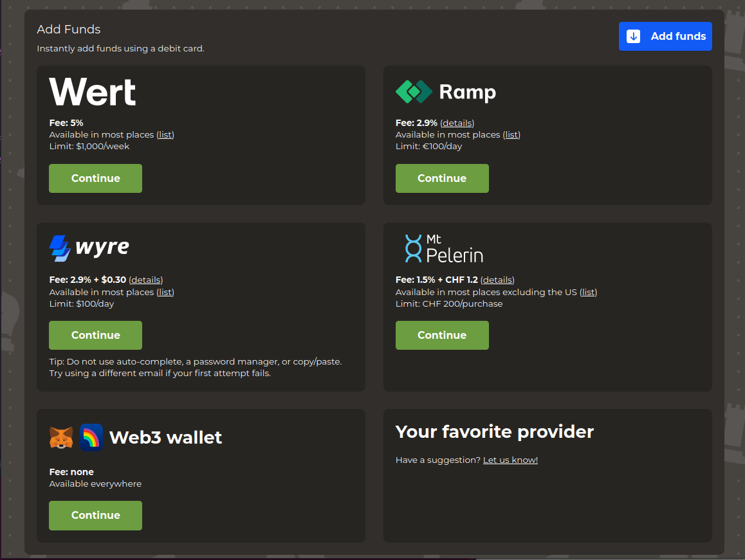The height and width of the screenshot is (560, 745).
Task: Open Mt Pelerin fee details link
Action: (x=497, y=280)
